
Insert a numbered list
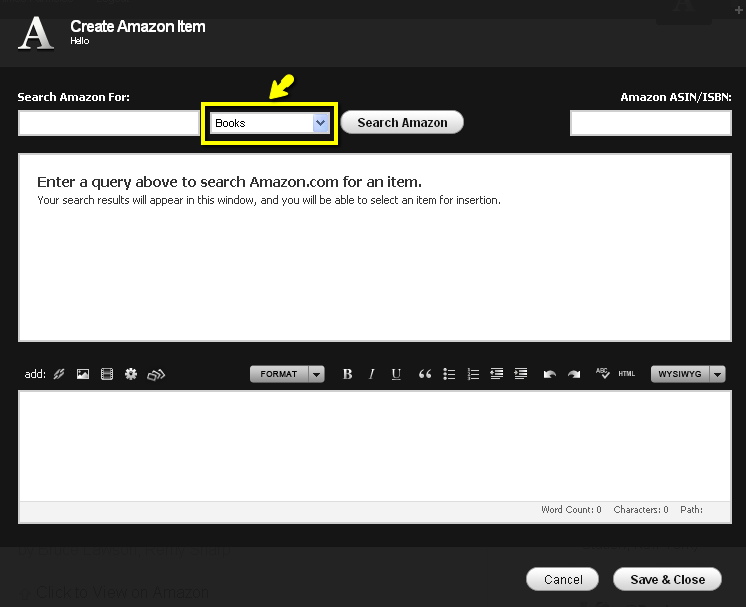(474, 374)
